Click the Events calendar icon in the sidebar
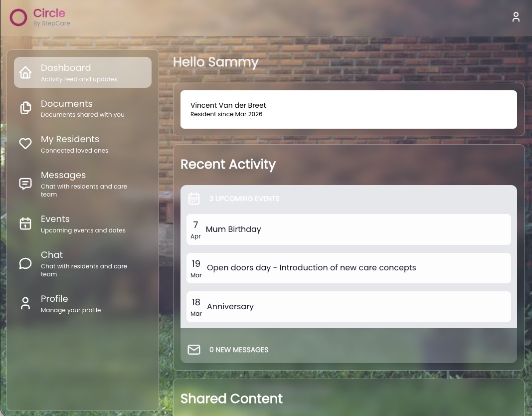 coord(25,223)
